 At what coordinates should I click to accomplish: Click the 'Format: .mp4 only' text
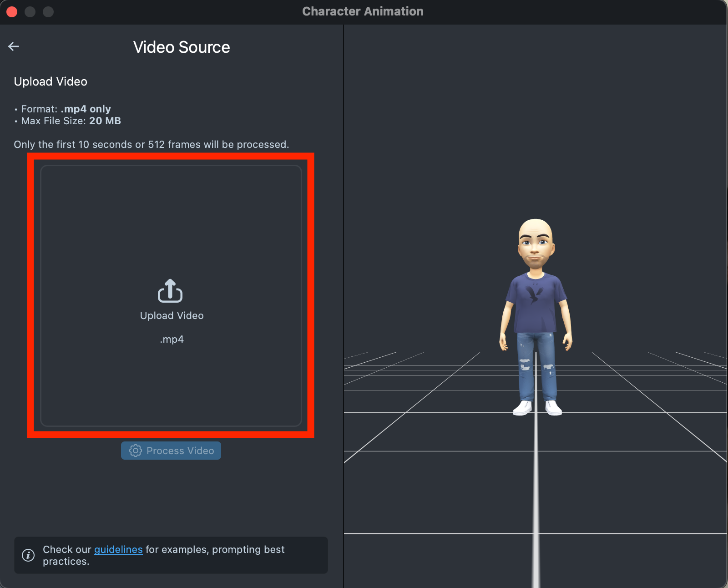pos(66,109)
